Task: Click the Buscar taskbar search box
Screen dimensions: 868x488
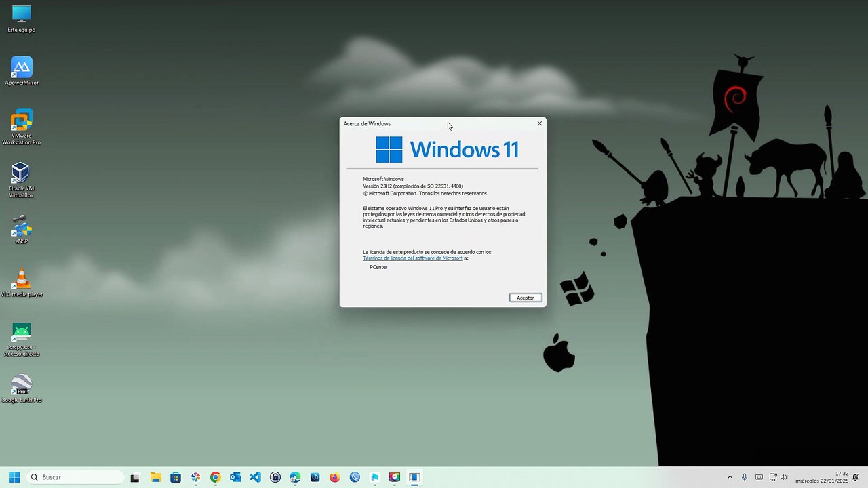Action: click(76, 477)
